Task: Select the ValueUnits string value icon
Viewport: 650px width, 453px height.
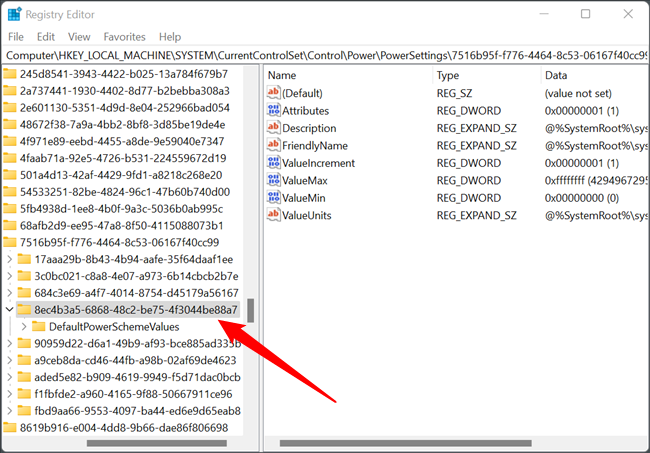Action: pyautogui.click(x=273, y=214)
